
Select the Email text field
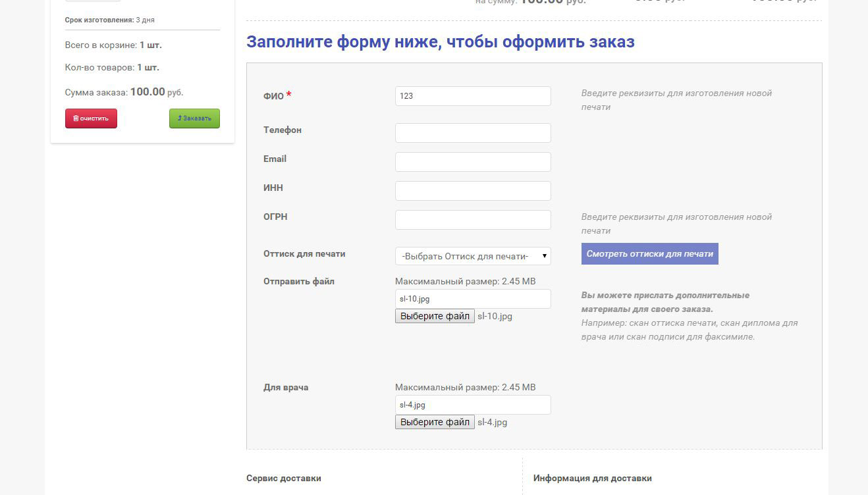tap(472, 162)
